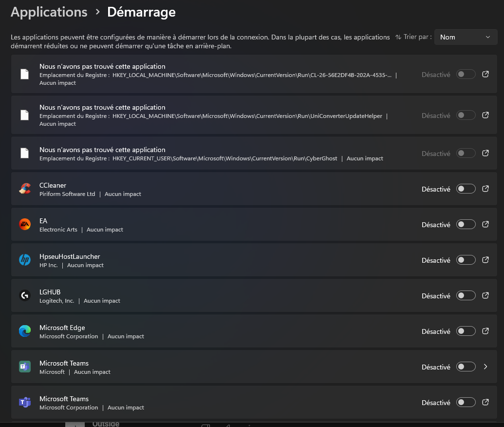Click the blank file icon in the UniConverterUpdateHelper row
The image size is (504, 427).
tap(25, 115)
